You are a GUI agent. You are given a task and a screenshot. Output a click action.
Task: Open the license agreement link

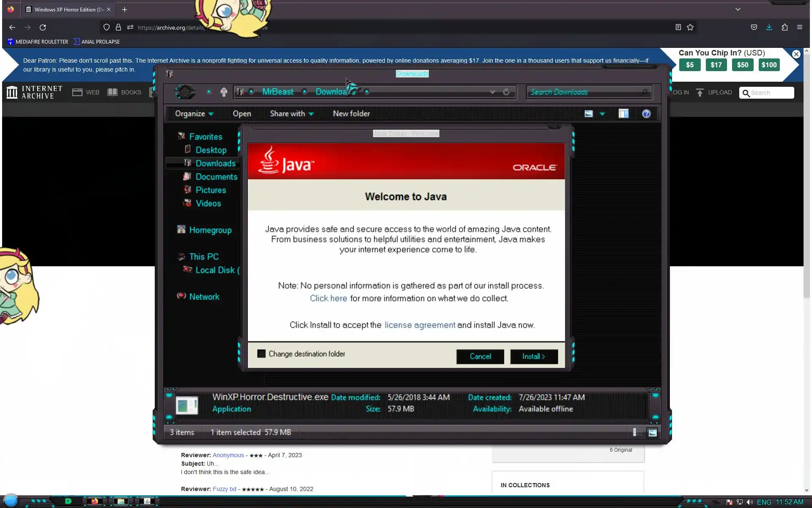pyautogui.click(x=420, y=325)
